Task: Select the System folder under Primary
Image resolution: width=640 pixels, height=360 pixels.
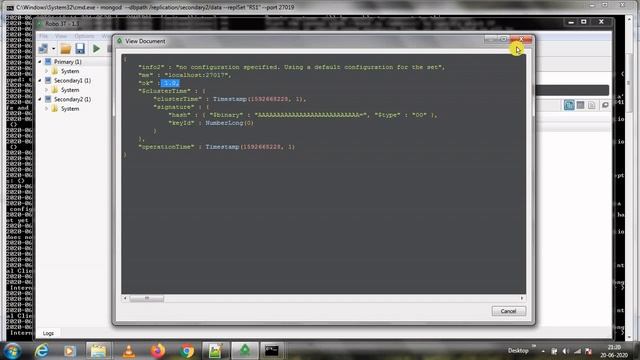Action: (x=70, y=71)
